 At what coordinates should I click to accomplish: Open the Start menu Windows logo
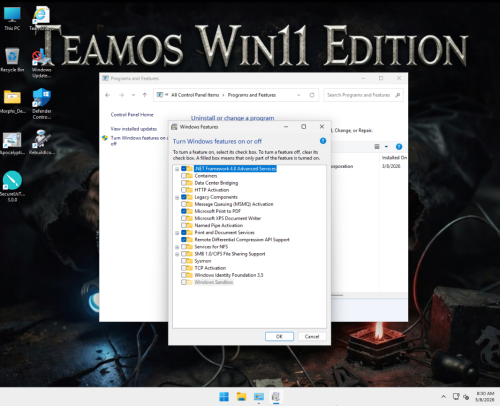point(224,397)
